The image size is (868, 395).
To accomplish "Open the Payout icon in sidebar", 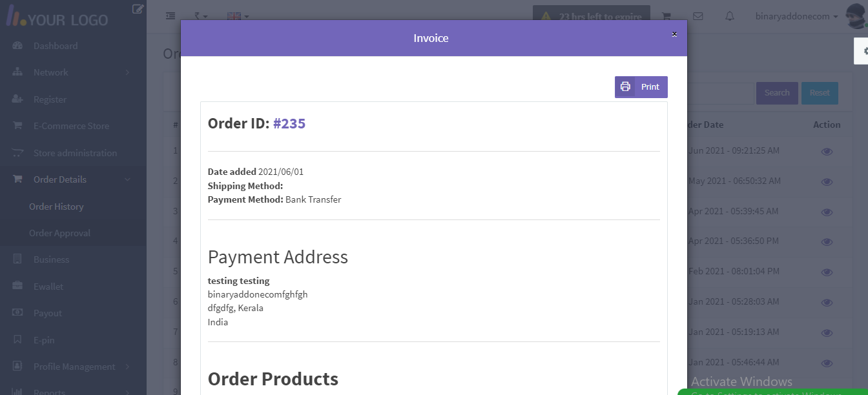I will (17, 313).
